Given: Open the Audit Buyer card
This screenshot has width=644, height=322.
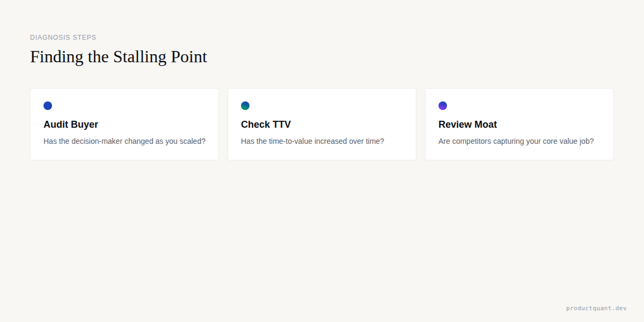Looking at the screenshot, I should [125, 124].
